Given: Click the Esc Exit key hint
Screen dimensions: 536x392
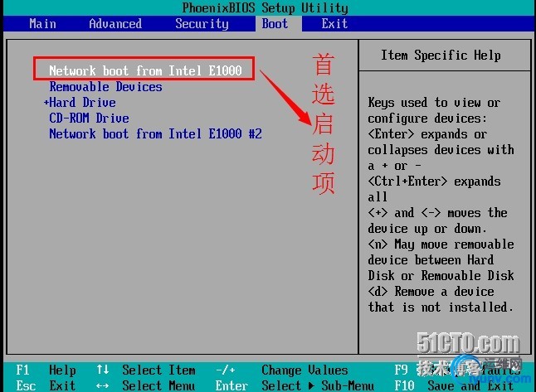Looking at the screenshot, I should [46, 385].
